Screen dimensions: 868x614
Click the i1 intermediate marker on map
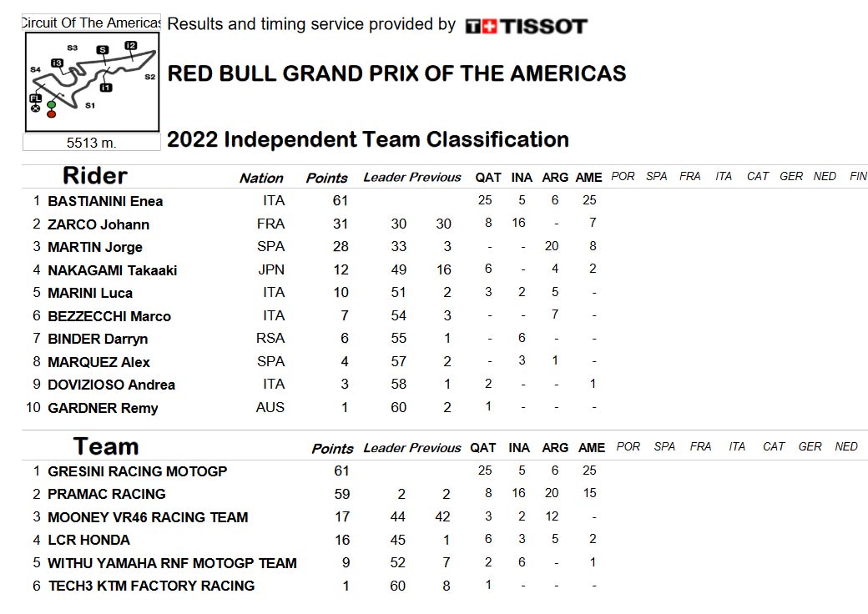106,88
